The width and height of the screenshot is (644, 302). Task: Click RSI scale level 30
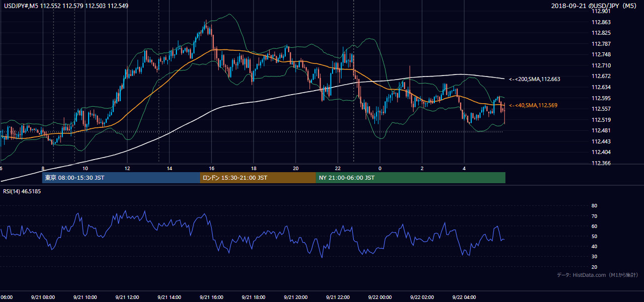click(x=594, y=257)
